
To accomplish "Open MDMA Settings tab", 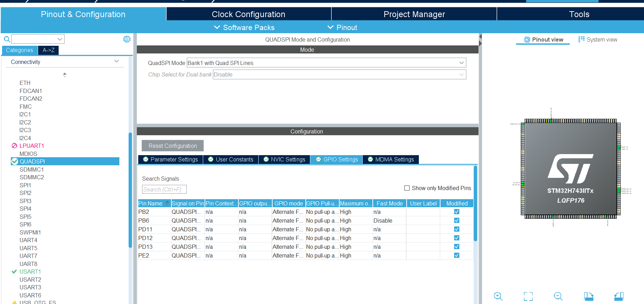I will [x=391, y=159].
